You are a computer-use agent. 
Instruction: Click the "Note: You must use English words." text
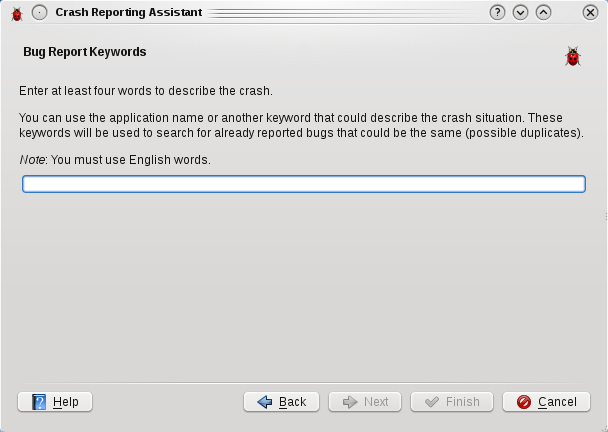coord(115,160)
